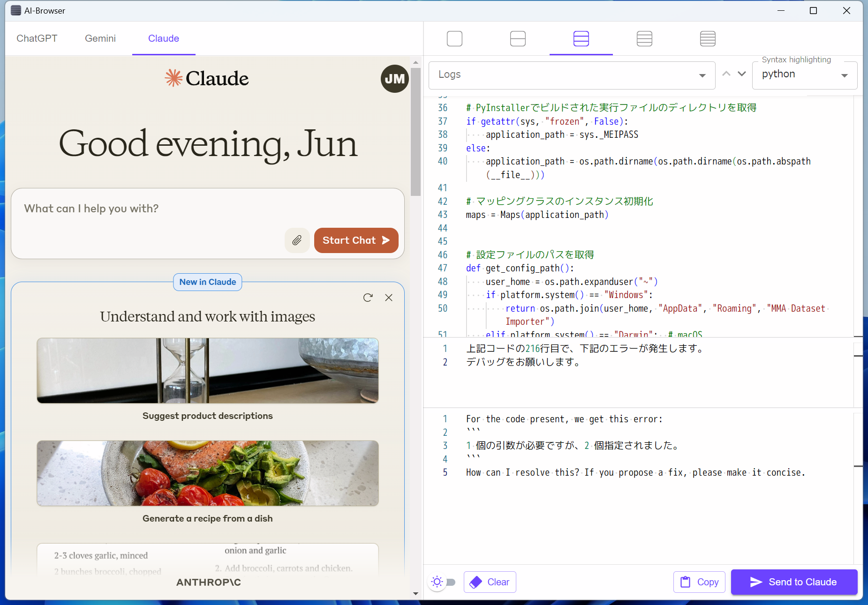
Task: Click the line 'デバッグをお願いします。'
Action: coord(523,362)
